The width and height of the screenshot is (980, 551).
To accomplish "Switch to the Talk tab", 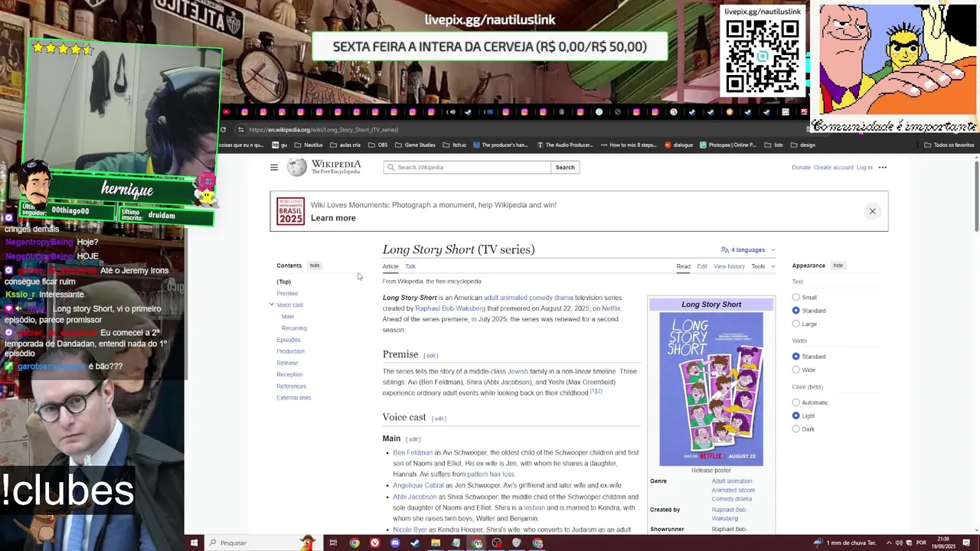I will [x=410, y=266].
